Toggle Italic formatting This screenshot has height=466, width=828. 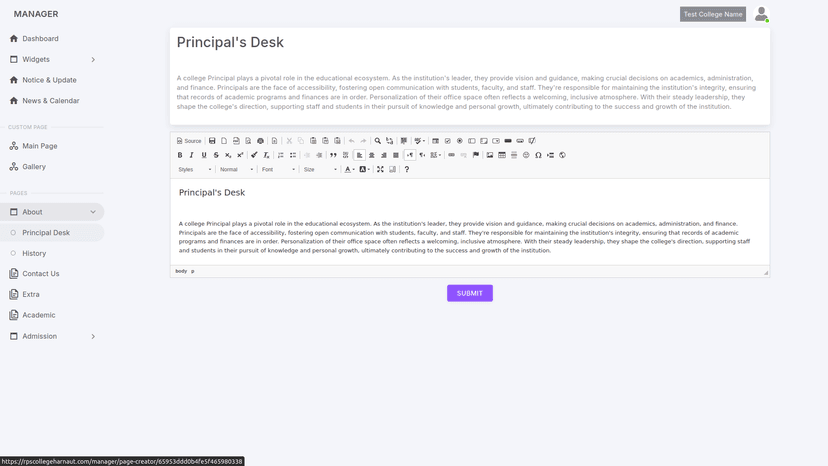pos(192,155)
